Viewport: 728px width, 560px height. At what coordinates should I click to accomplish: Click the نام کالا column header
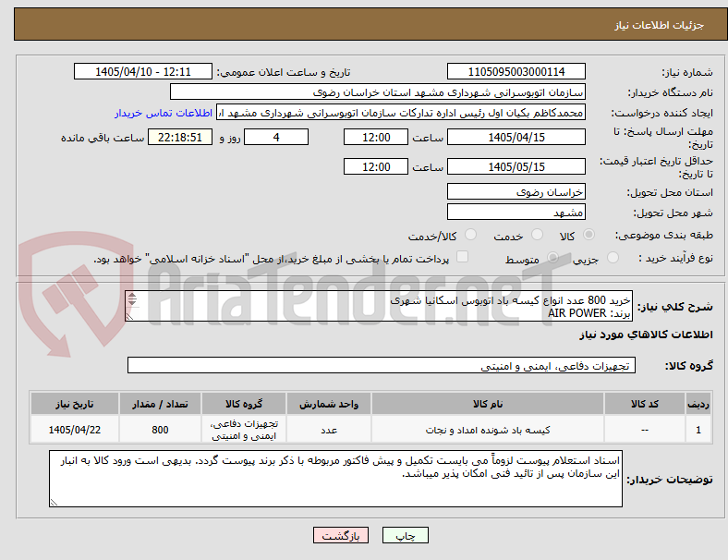click(488, 404)
